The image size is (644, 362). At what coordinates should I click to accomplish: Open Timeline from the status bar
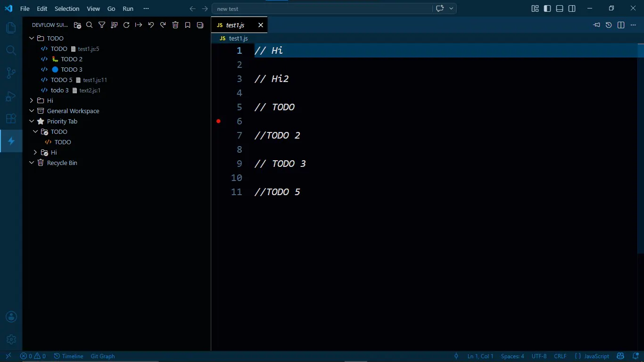click(x=68, y=356)
